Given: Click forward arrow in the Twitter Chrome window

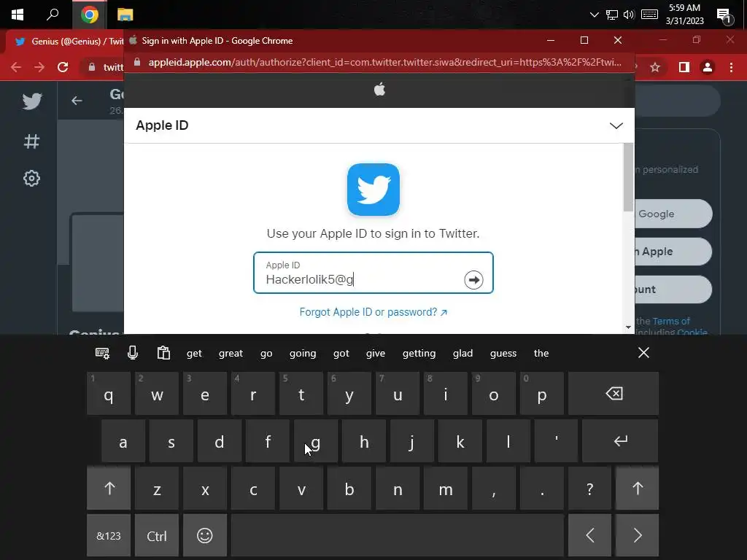Looking at the screenshot, I should click(x=39, y=67).
